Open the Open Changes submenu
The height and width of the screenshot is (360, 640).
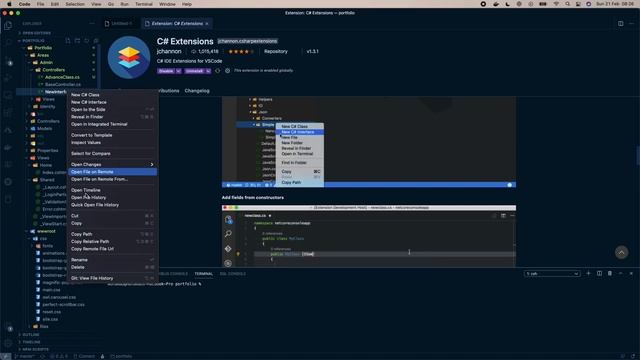pyautogui.click(x=112, y=164)
